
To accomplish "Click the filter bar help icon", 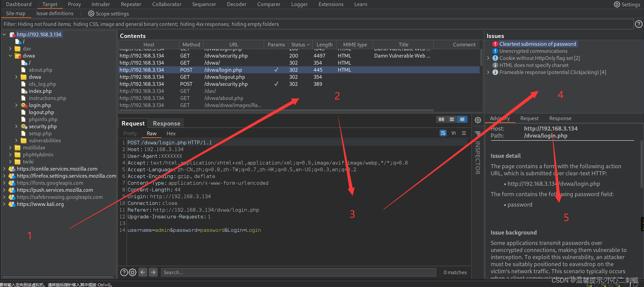I will (638, 24).
